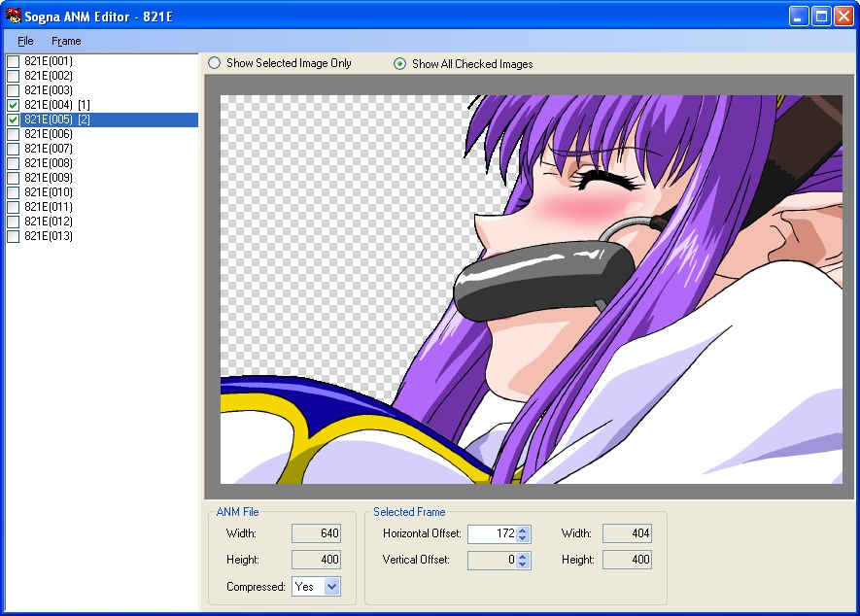
Task: Check the 821E(008) frame checkbox
Action: (14, 163)
